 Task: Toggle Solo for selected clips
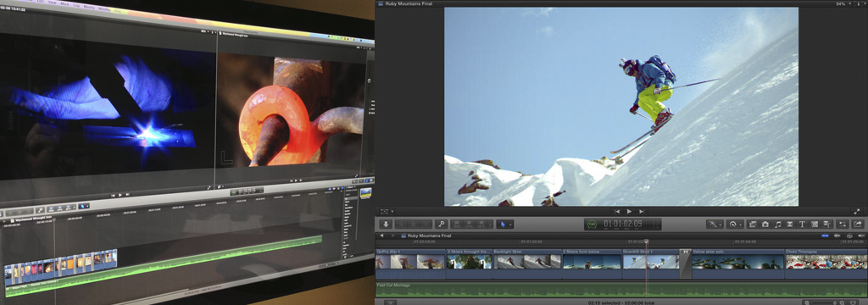(849, 236)
